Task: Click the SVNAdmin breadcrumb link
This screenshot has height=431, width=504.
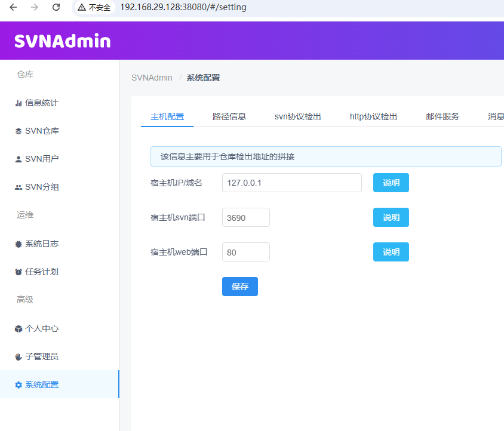Action: pos(152,78)
